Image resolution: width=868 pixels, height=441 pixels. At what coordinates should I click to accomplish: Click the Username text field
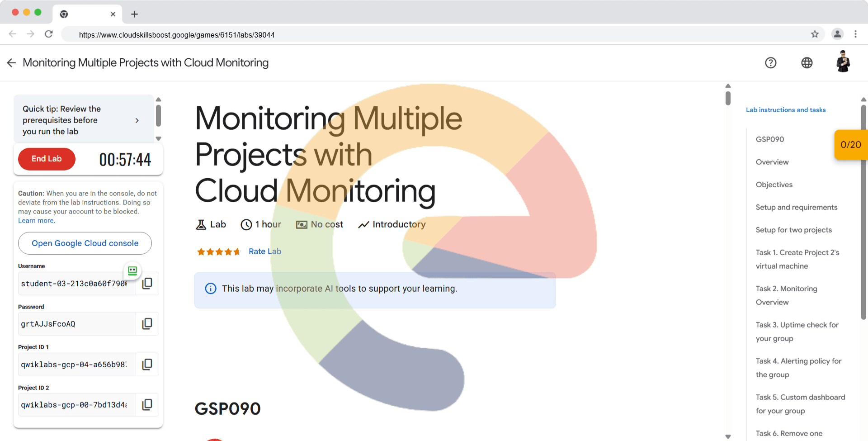[x=77, y=284]
